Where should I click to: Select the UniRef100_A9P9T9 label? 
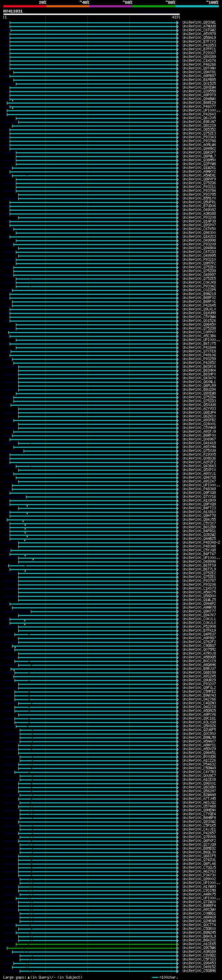tap(199, 95)
